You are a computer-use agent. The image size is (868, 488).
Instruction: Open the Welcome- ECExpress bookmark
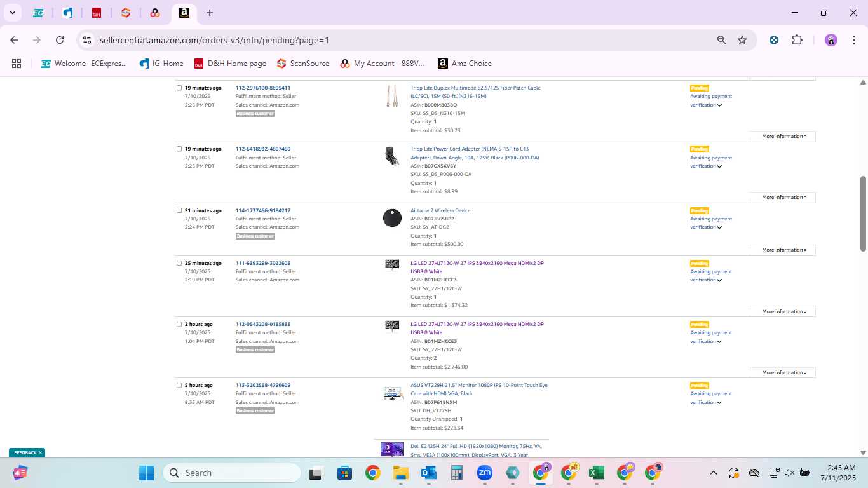coord(84,64)
